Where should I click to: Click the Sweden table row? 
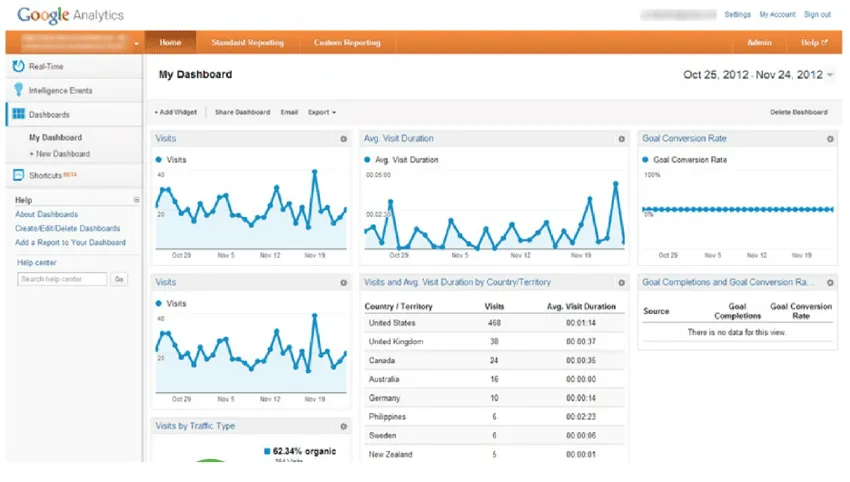tap(494, 436)
